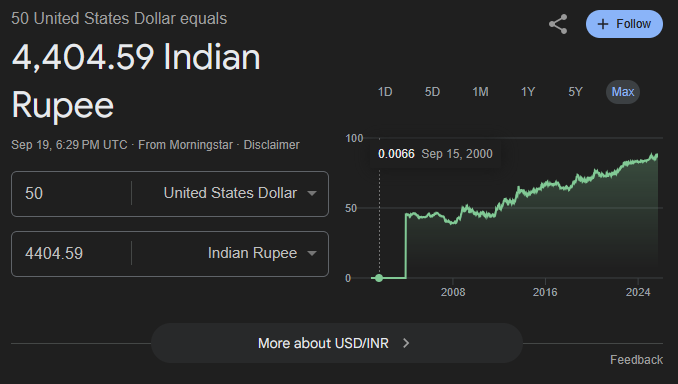Expand the Indian Rupee currency dropdown arrow
Screen dimensions: 678x384
312,253
